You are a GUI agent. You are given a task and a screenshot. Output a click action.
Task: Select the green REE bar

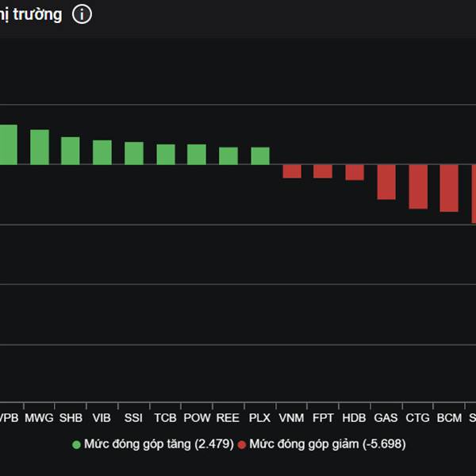pyautogui.click(x=228, y=156)
